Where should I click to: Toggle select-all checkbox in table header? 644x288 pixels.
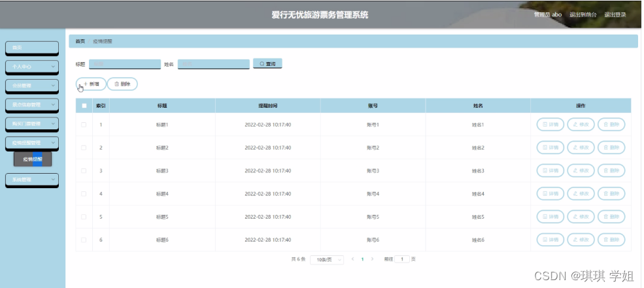(84, 105)
